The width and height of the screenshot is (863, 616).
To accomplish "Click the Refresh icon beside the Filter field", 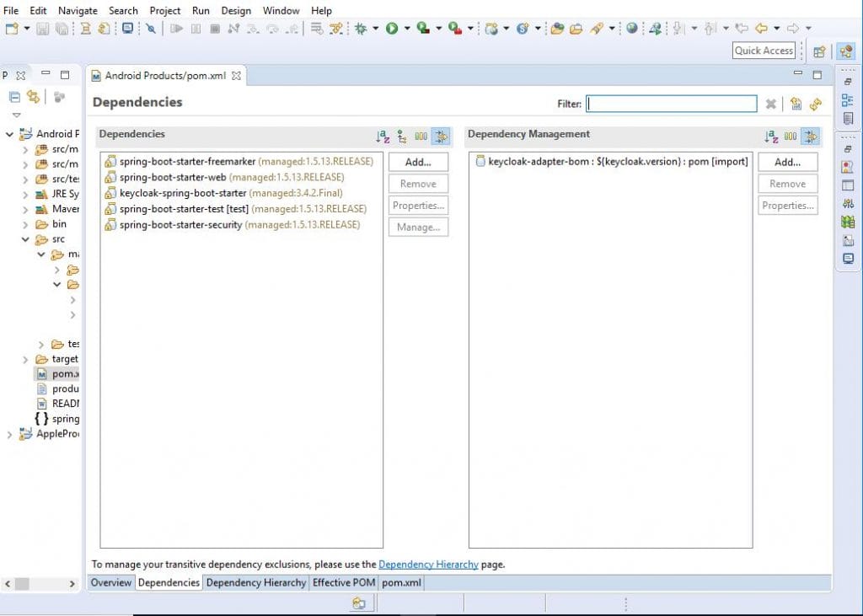I will 815,104.
